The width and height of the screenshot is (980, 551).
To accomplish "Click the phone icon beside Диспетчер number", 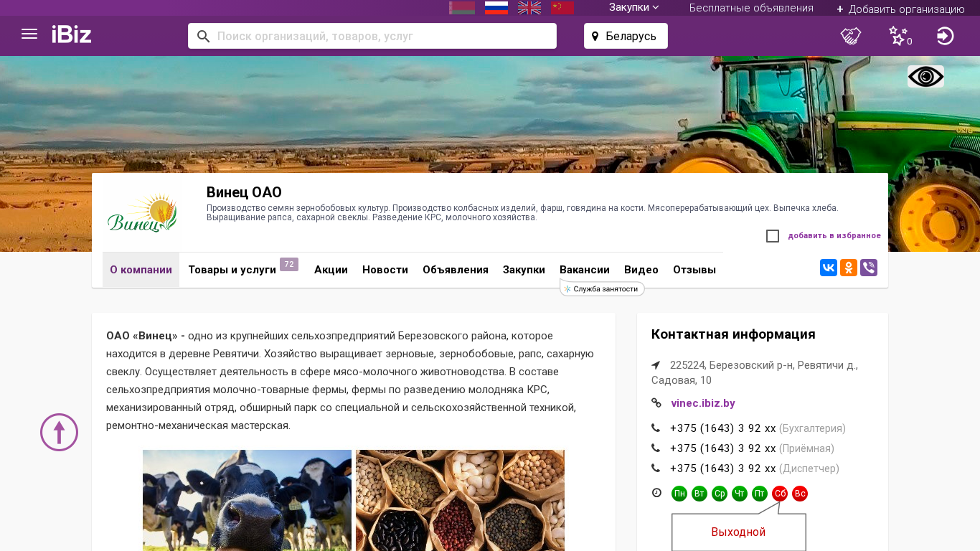I will pos(656,468).
